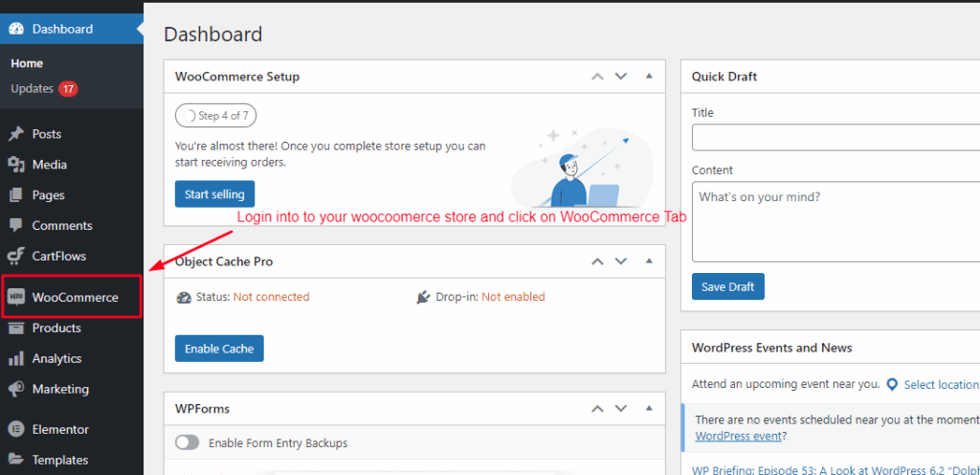Viewport: 980px width, 475px height.
Task: Click the Elementor icon in sidebar
Action: click(15, 430)
